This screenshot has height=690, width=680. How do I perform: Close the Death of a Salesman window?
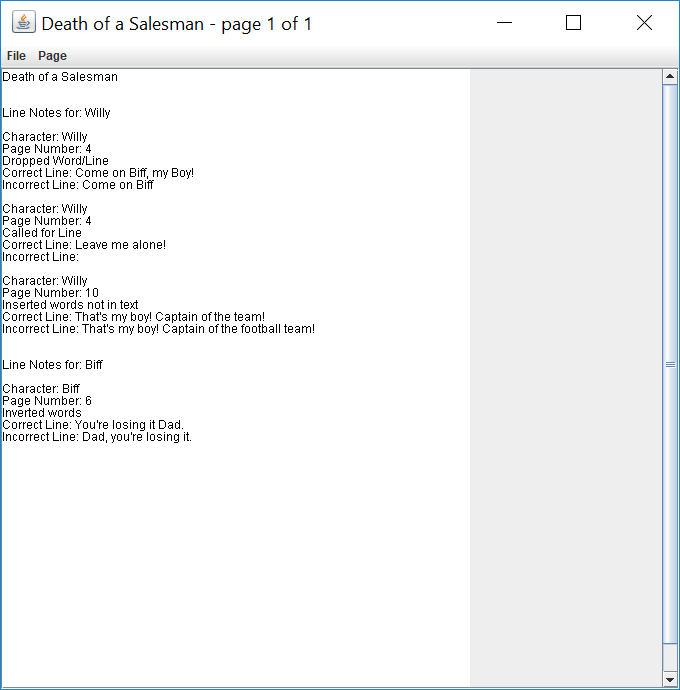(x=644, y=22)
